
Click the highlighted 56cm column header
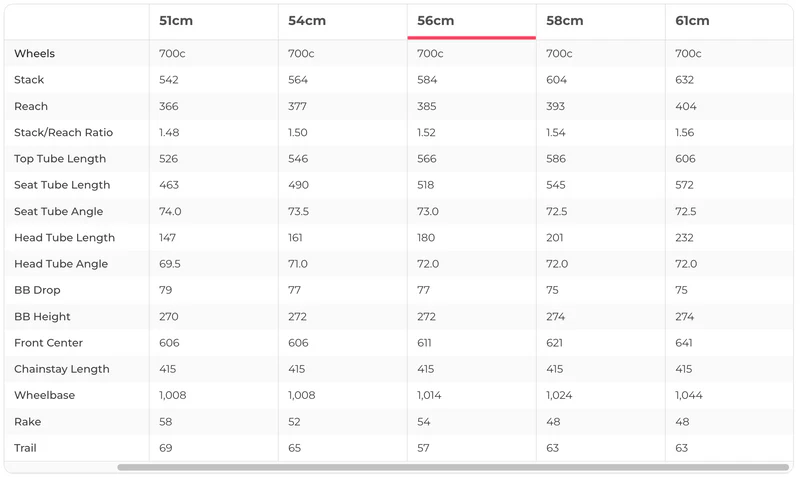pyautogui.click(x=435, y=21)
